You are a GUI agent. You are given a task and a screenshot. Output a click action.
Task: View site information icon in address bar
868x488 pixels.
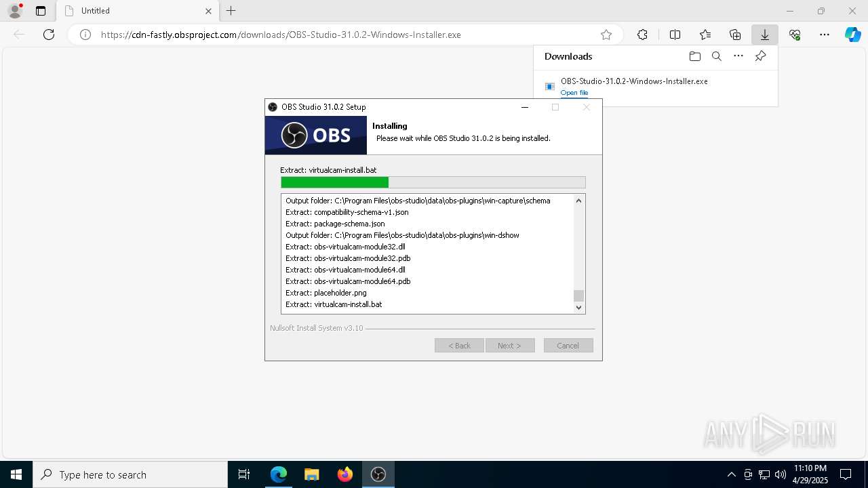[85, 35]
